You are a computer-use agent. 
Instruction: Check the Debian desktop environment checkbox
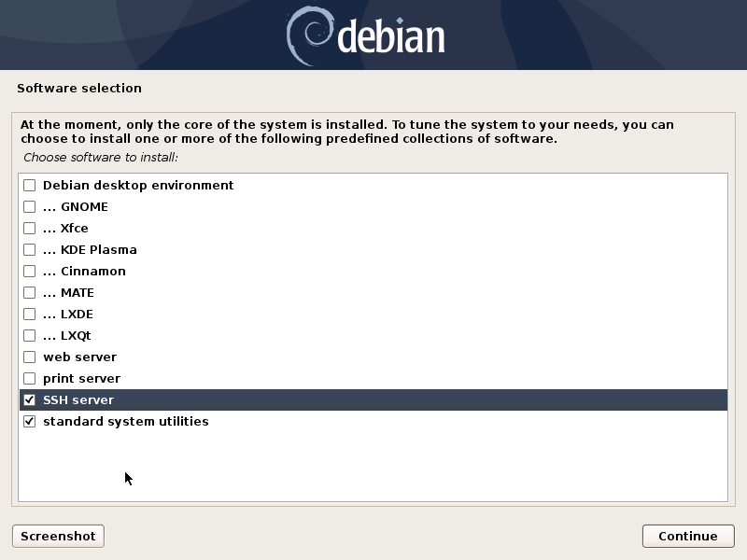[x=30, y=185]
